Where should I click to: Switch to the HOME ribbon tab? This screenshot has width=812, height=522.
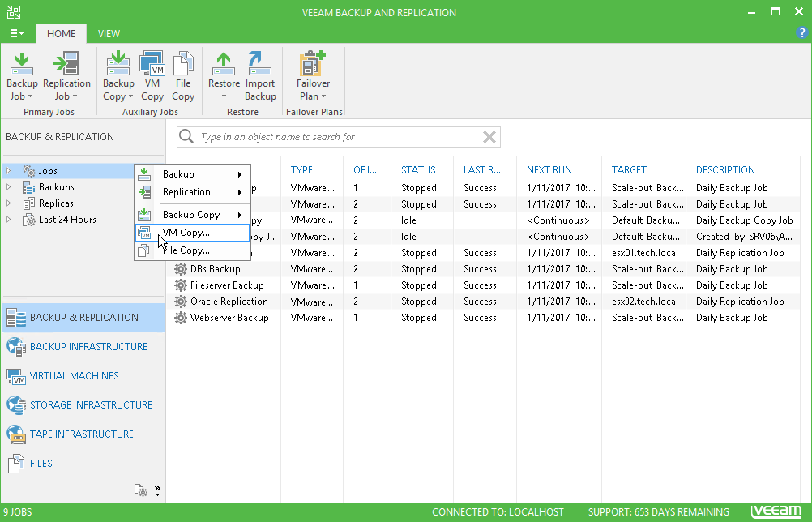coord(61,34)
